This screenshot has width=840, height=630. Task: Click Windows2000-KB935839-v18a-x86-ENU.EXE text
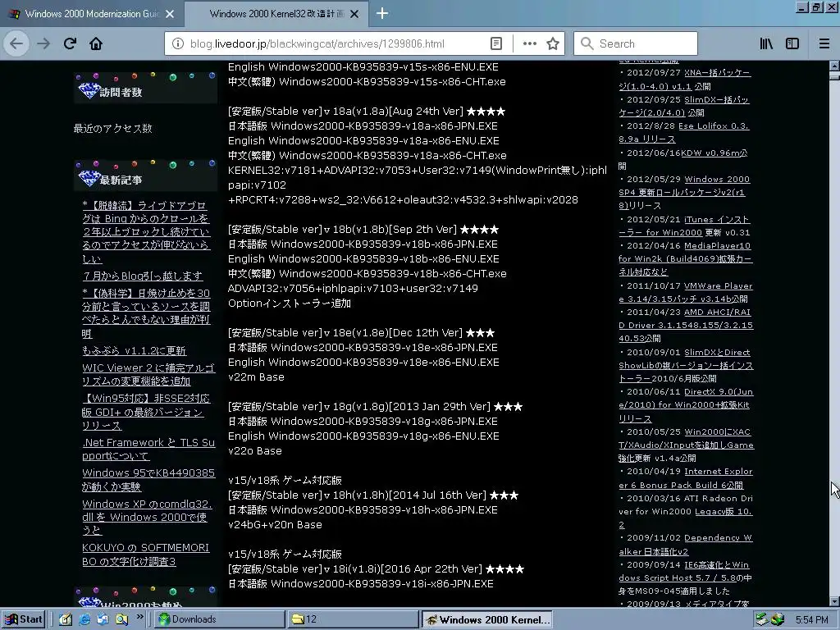(384, 141)
